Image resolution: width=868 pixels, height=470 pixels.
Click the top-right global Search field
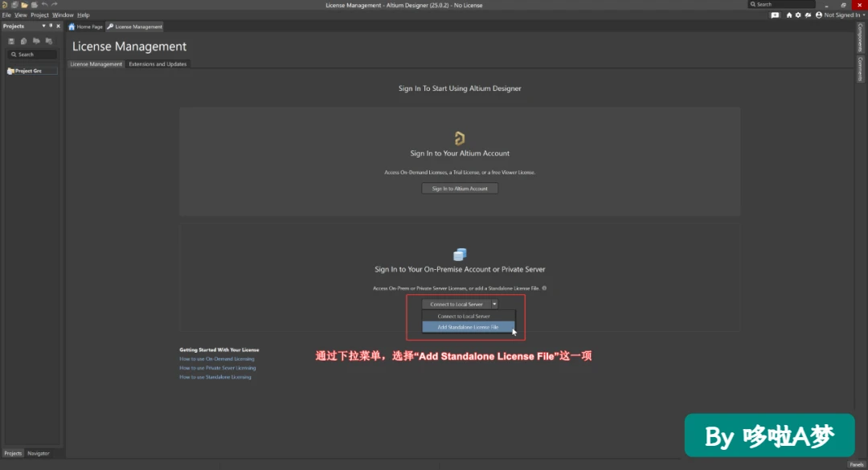pos(782,5)
